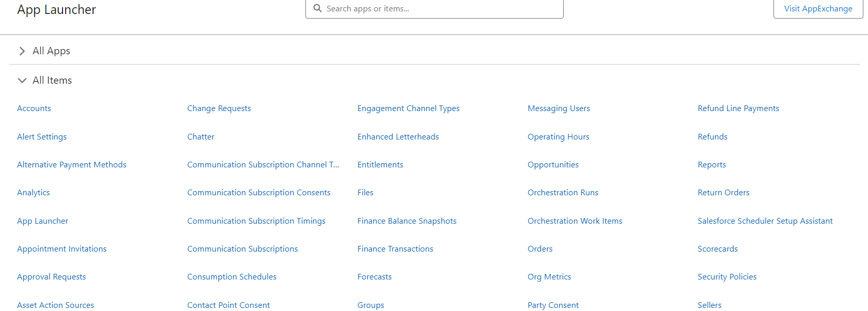Open the Opportunities item
Image resolution: width=868 pixels, height=311 pixels.
[x=553, y=165]
